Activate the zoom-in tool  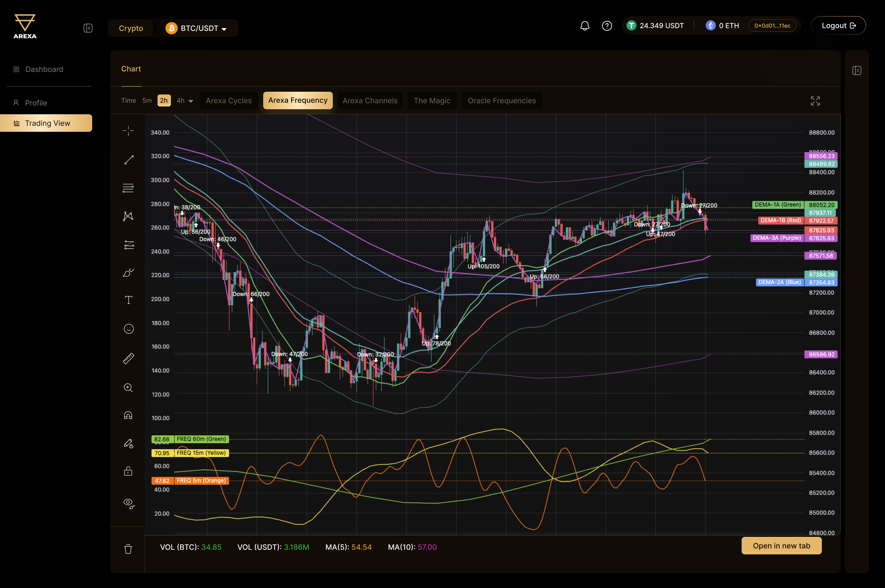[x=128, y=388]
